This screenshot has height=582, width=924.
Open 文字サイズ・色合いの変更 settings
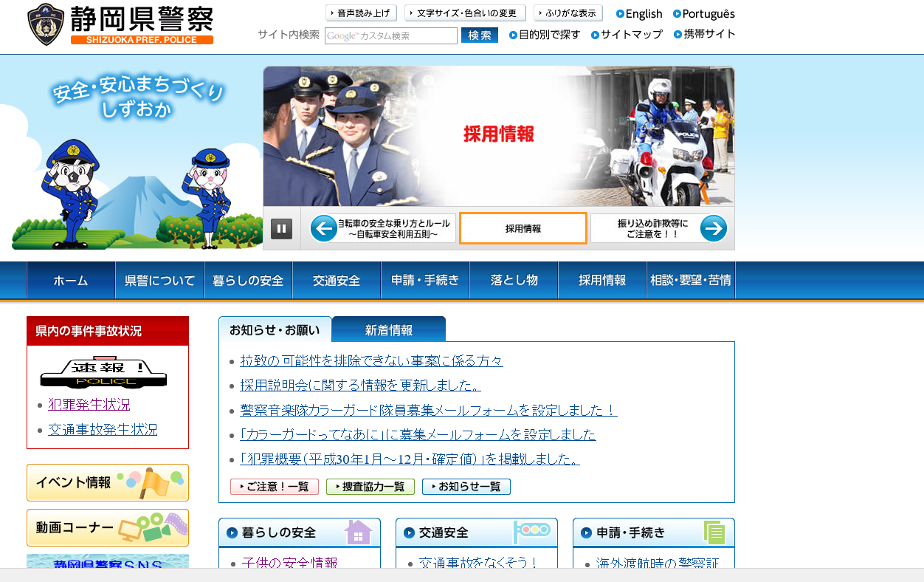pos(465,13)
